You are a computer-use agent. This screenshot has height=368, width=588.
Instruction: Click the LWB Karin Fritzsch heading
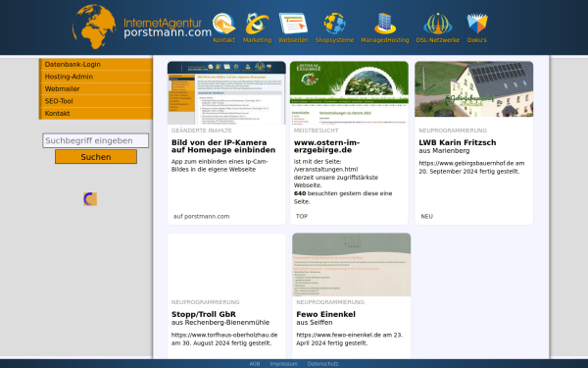(x=458, y=142)
